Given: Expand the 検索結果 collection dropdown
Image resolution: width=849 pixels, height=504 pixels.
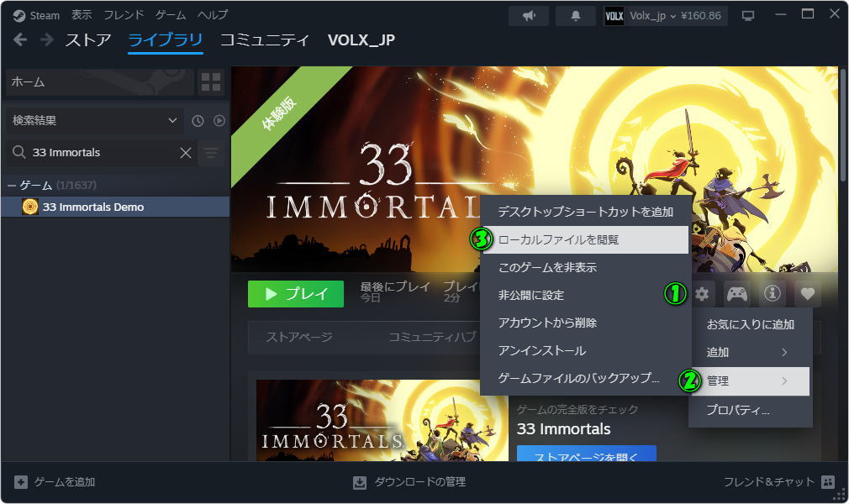Looking at the screenshot, I should (95, 121).
